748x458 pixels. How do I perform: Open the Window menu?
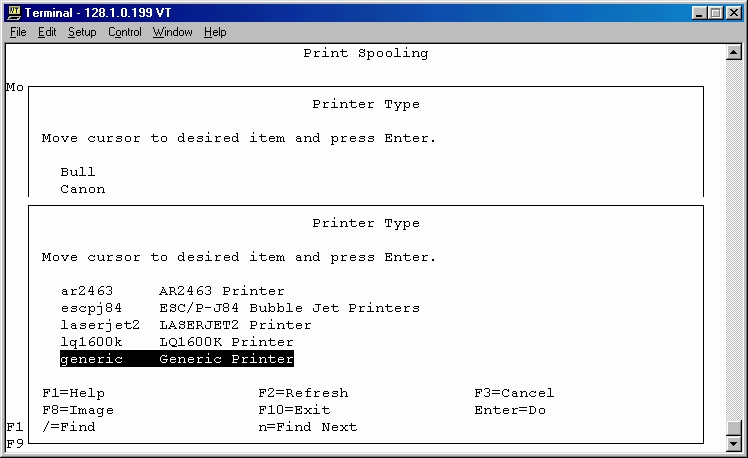[172, 32]
